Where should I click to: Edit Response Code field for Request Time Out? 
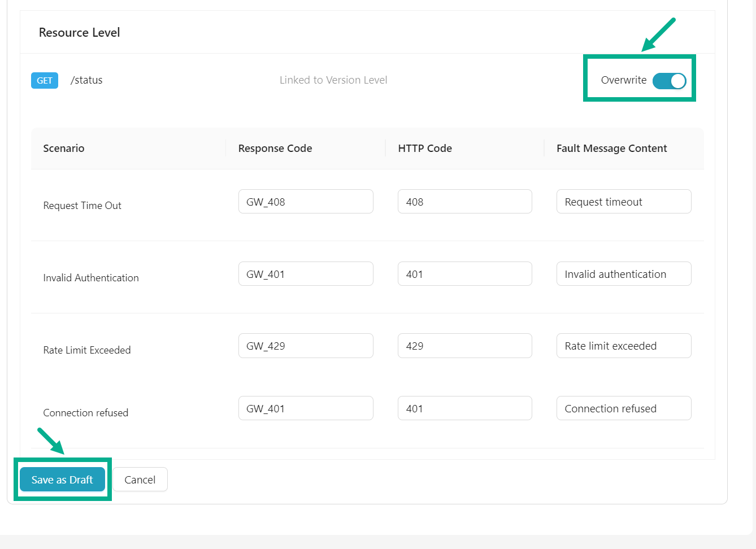306,202
